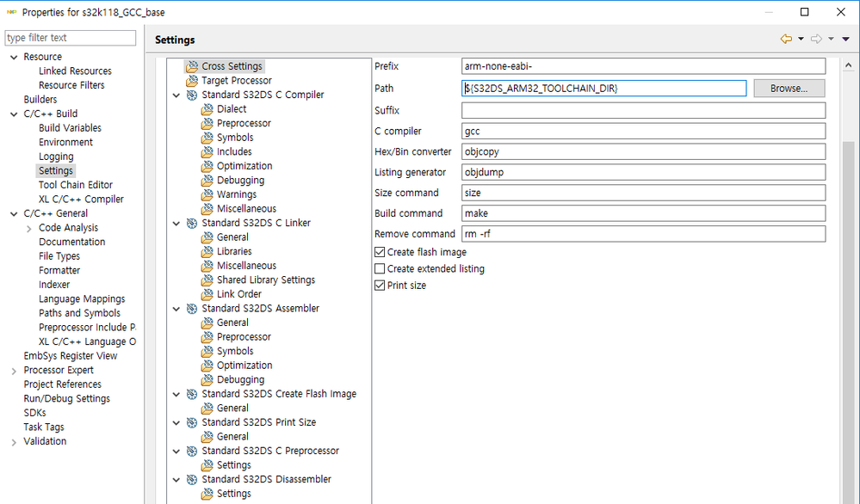Click the Link Order option icon
The width and height of the screenshot is (860, 504).
[x=207, y=294]
